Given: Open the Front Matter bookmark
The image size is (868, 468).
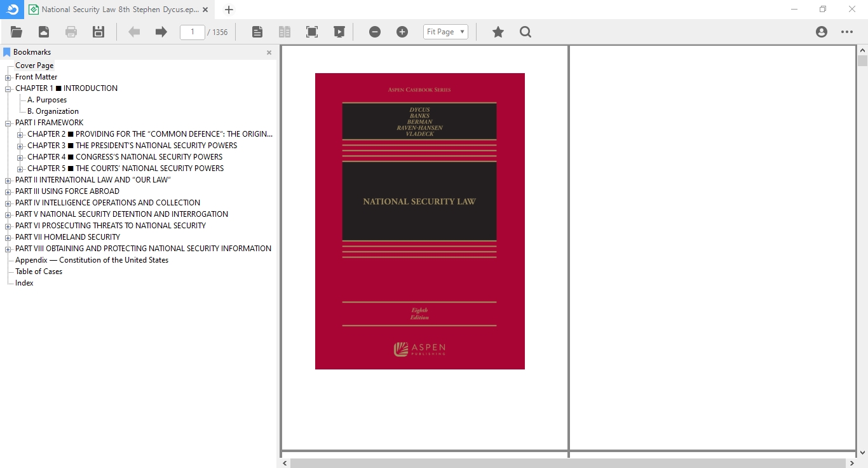Looking at the screenshot, I should (36, 77).
